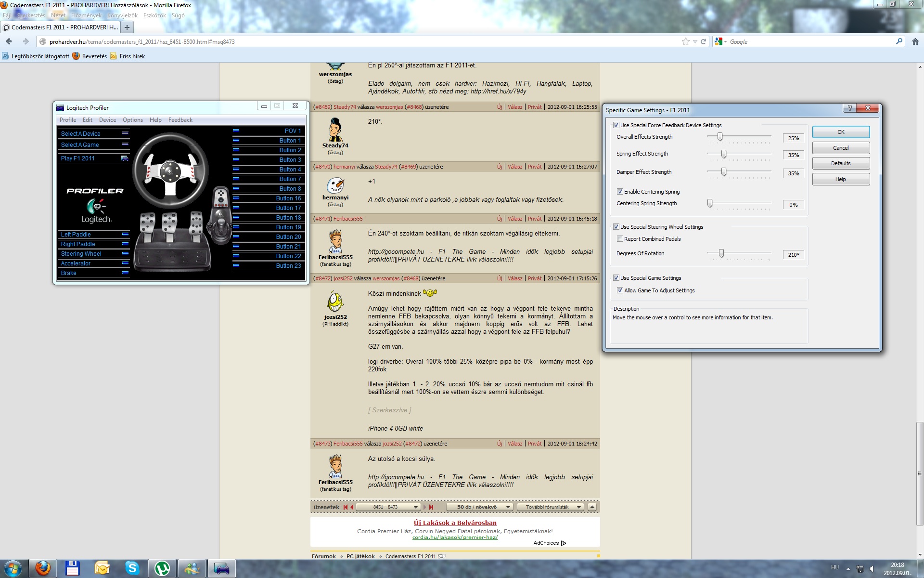Expand Select A Device dropdown

125,133
